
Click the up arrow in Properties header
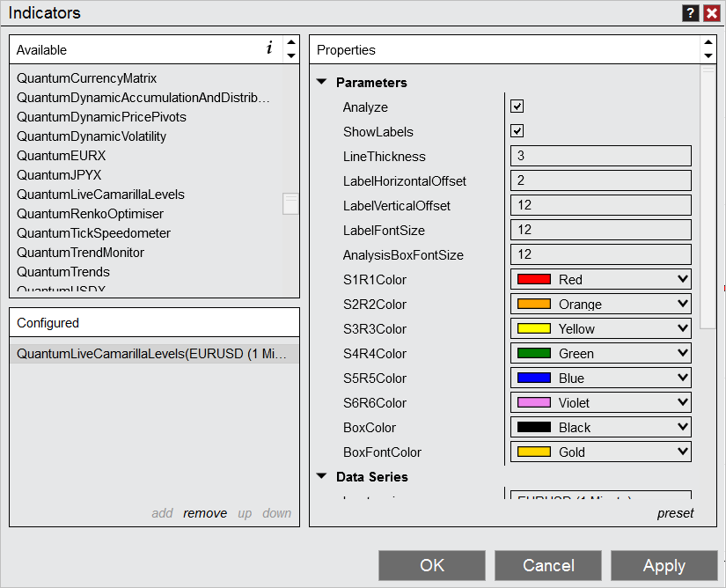708,42
